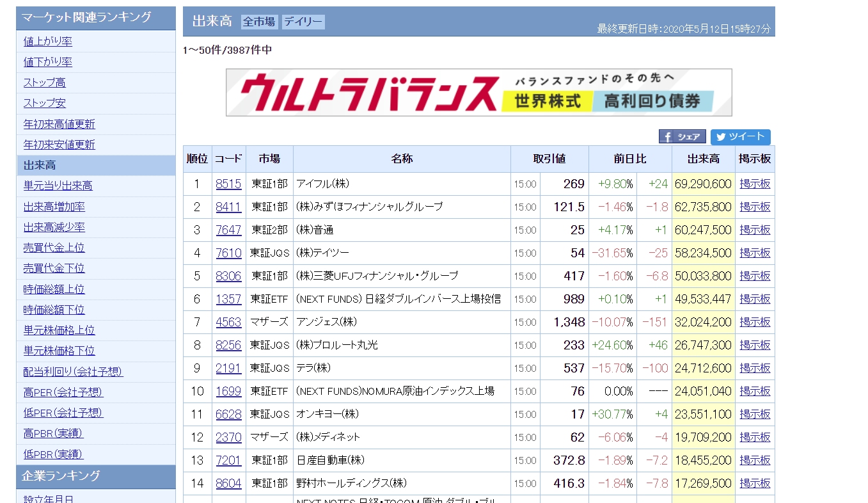This screenshot has height=503, width=868.
Task: Open ストップ安 ranking
Action: [45, 103]
